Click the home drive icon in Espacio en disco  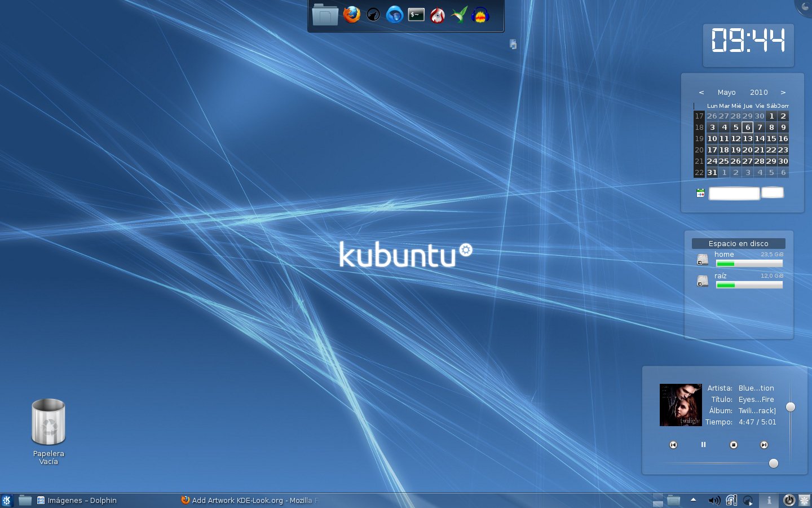(703, 259)
